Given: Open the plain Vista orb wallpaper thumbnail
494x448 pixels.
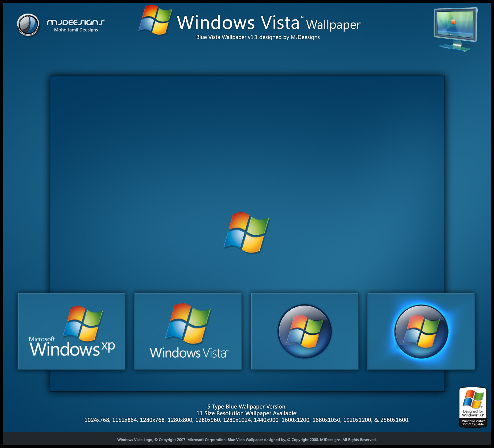Looking at the screenshot, I should coord(305,331).
